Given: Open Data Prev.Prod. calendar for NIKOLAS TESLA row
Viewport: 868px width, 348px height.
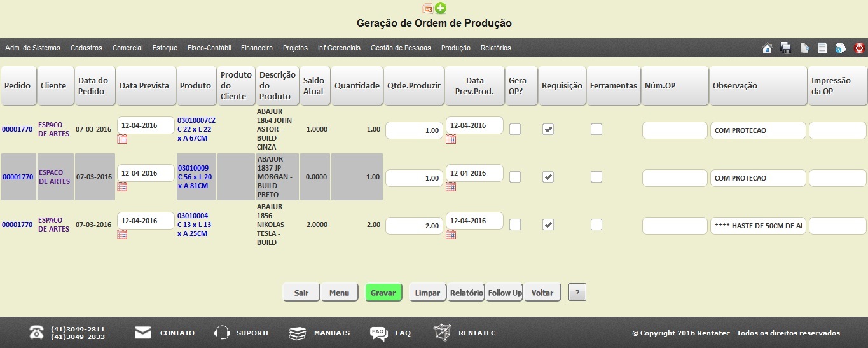Looking at the screenshot, I should (451, 234).
